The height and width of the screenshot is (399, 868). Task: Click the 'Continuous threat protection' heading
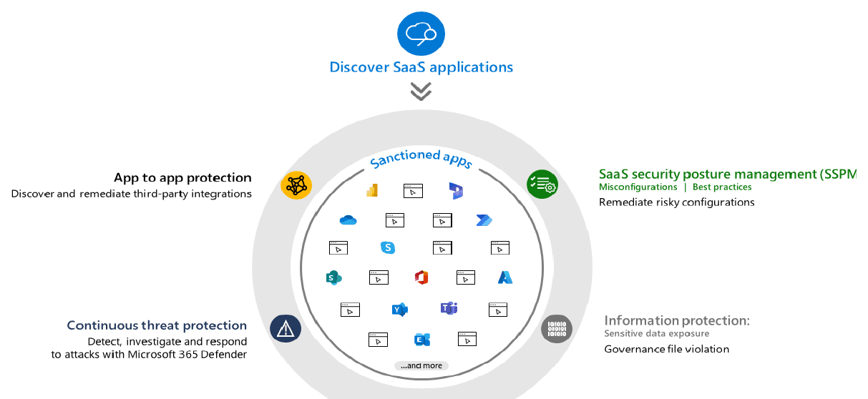[x=157, y=325]
